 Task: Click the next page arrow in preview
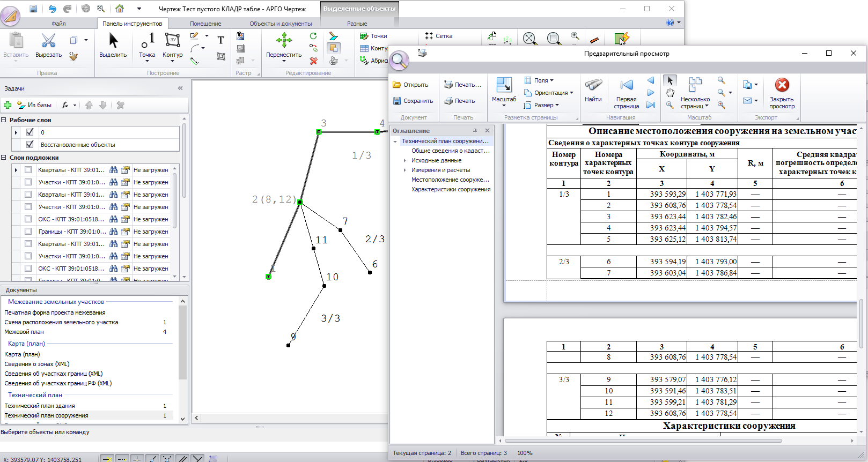pyautogui.click(x=651, y=93)
